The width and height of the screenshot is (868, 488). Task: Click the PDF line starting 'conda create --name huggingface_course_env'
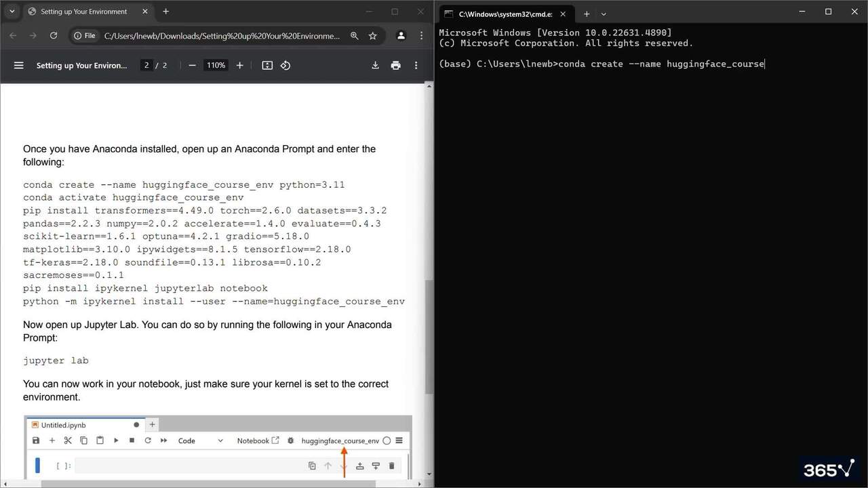184,184
